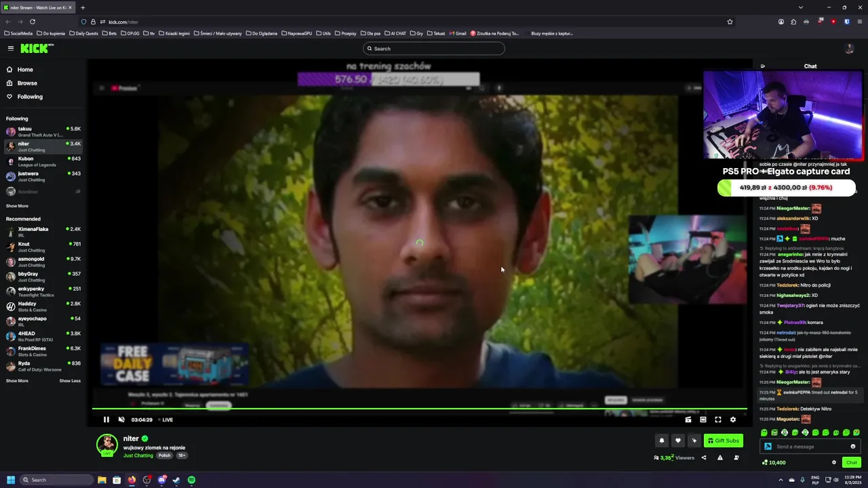Image resolution: width=868 pixels, height=488 pixels.
Task: Open the channel moderators icon beside report
Action: pos(736,457)
